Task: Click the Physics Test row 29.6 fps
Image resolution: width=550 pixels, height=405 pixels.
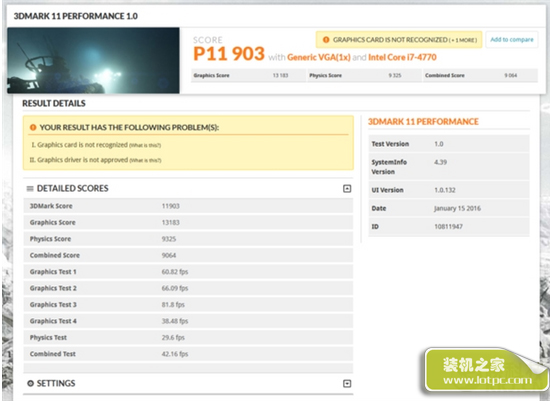Action: [188, 338]
